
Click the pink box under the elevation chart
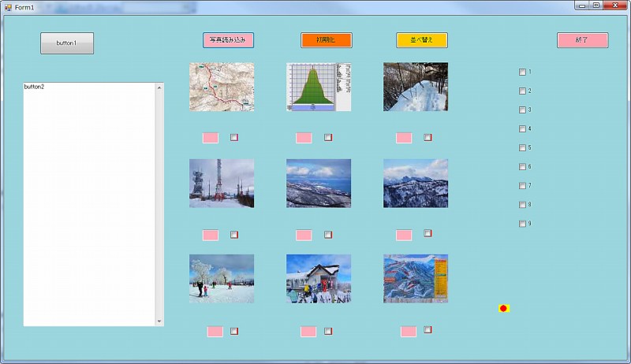pyautogui.click(x=304, y=138)
